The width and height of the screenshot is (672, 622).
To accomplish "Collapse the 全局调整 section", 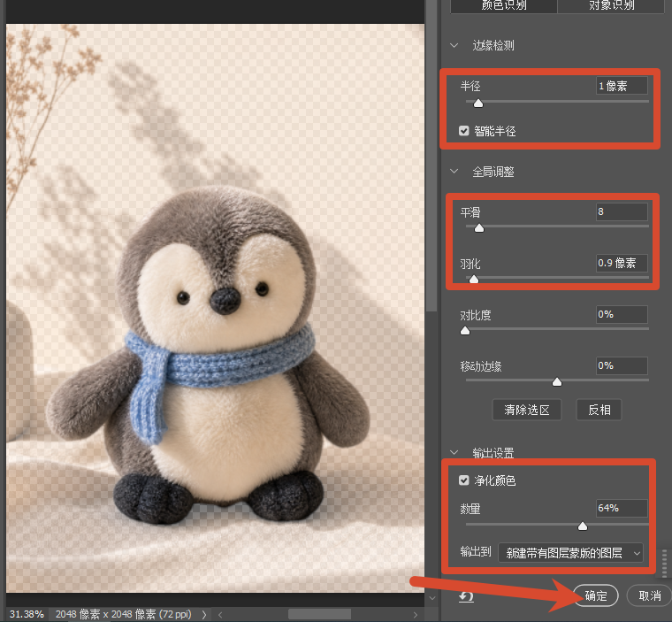I will coord(454,171).
